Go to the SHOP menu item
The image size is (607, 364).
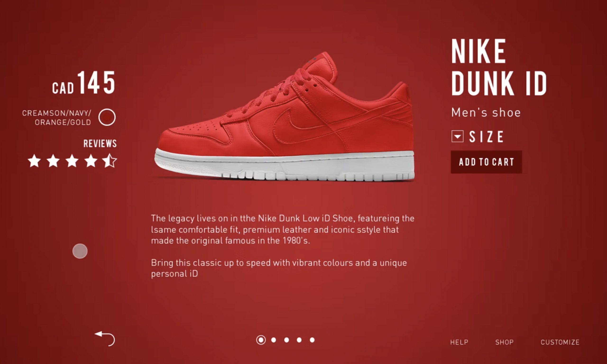pyautogui.click(x=504, y=342)
